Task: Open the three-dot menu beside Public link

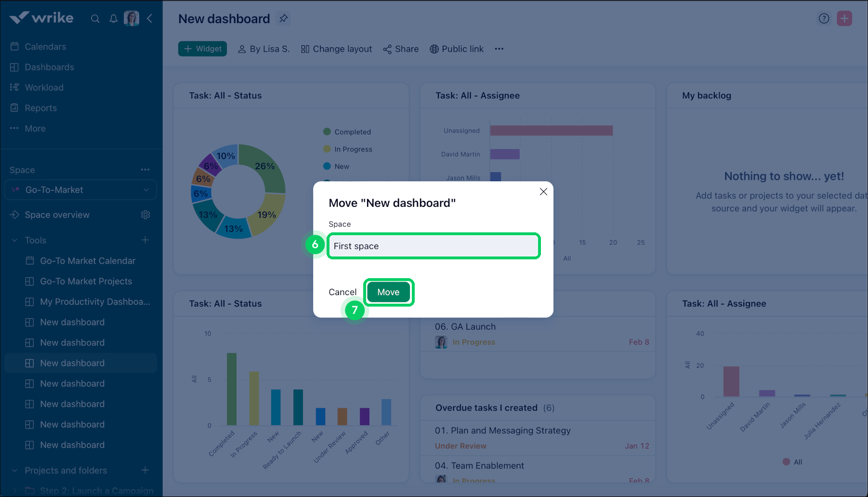Action: [x=499, y=49]
